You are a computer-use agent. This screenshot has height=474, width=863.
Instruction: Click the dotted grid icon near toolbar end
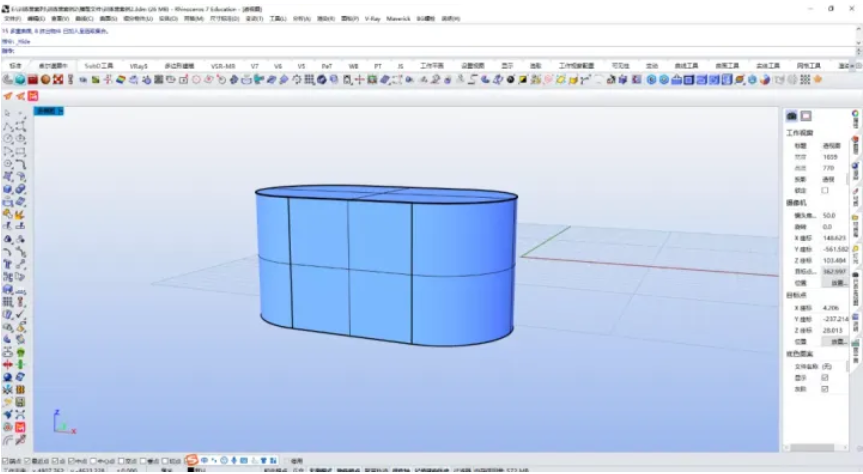click(x=805, y=80)
